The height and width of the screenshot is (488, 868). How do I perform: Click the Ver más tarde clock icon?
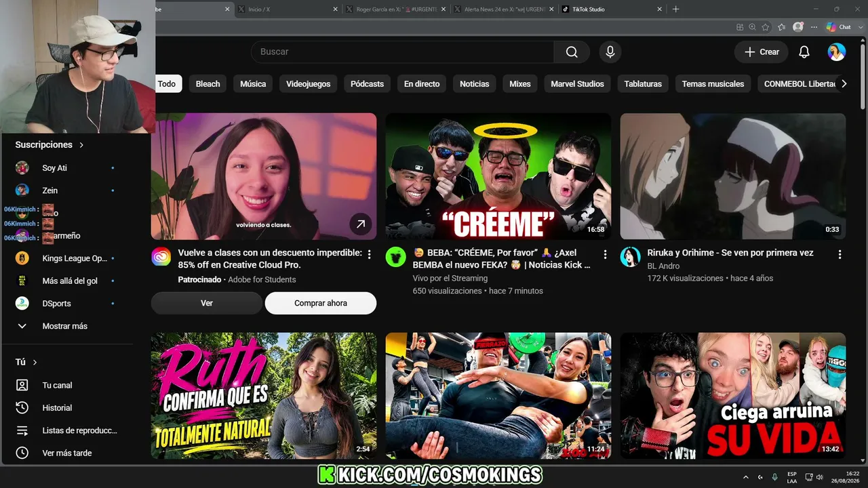pos(22,453)
